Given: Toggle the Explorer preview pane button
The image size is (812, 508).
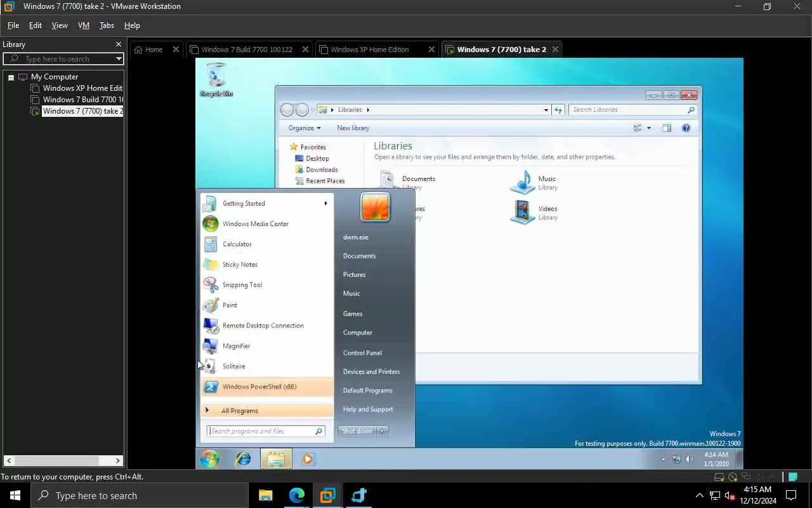Looking at the screenshot, I should tap(667, 128).
